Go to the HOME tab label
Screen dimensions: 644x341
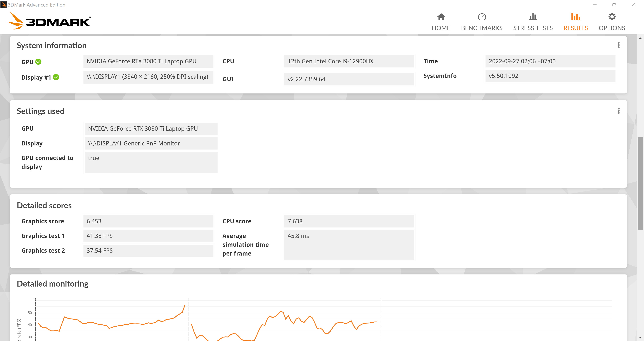441,28
